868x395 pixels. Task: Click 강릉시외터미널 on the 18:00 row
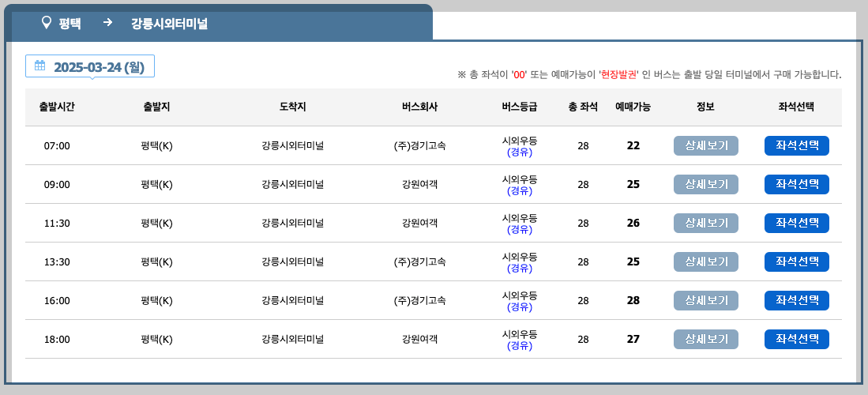click(293, 340)
